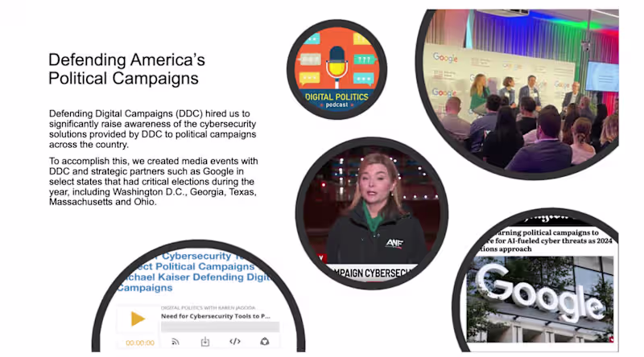Click the paragraph starting 'Defending Digital Campaigns (DDC)'
This screenshot has height=357, width=644.
153,129
